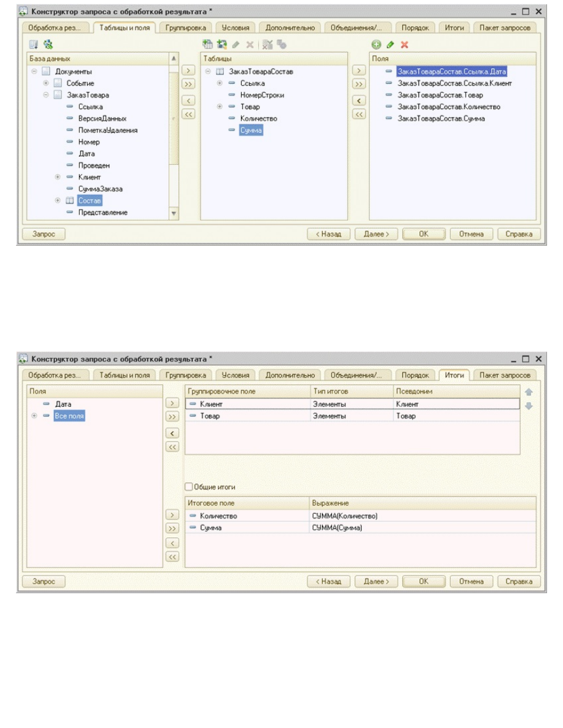The height and width of the screenshot is (728, 563).
Task: Click the red delete icon above Поля list
Action: point(404,45)
